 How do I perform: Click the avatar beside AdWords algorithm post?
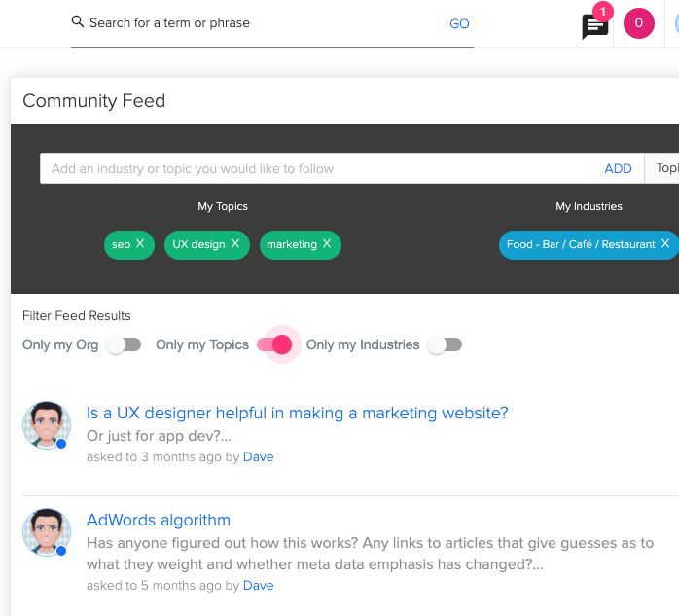(x=47, y=532)
